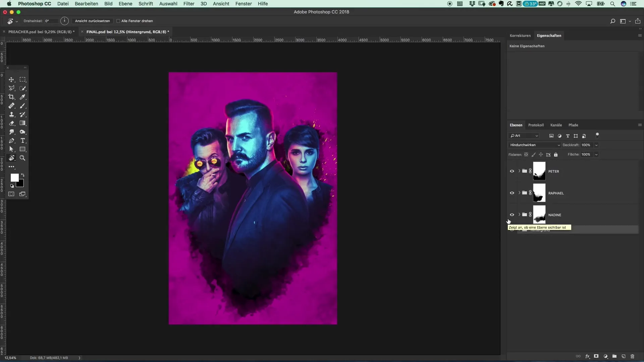Click the PETER layer mask thumbnail

539,171
